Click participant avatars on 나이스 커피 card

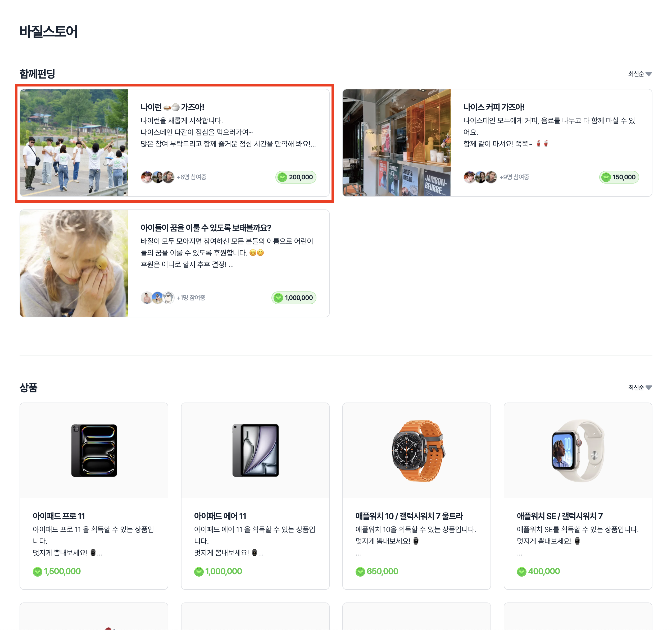tap(480, 177)
